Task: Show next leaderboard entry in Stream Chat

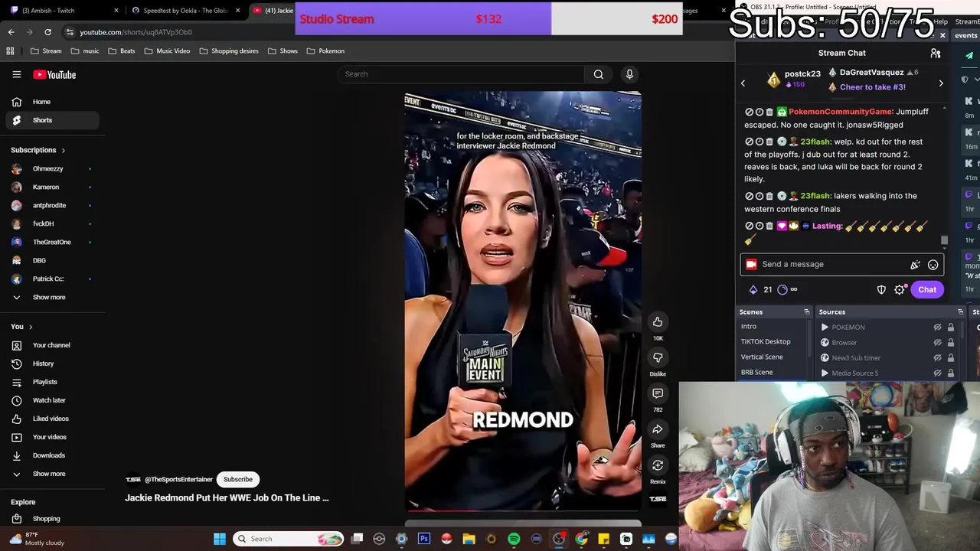Action: click(941, 83)
